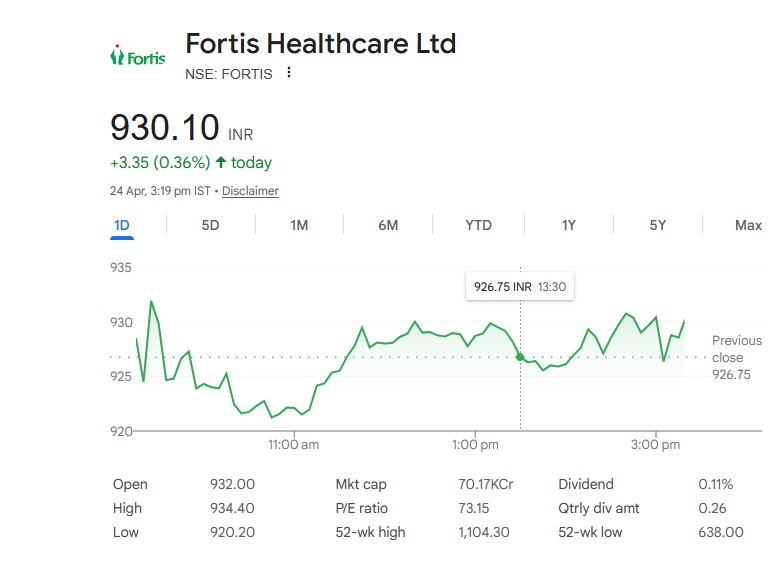Click the Previous close label
Viewport: 775px width, 580px height.
click(736, 349)
